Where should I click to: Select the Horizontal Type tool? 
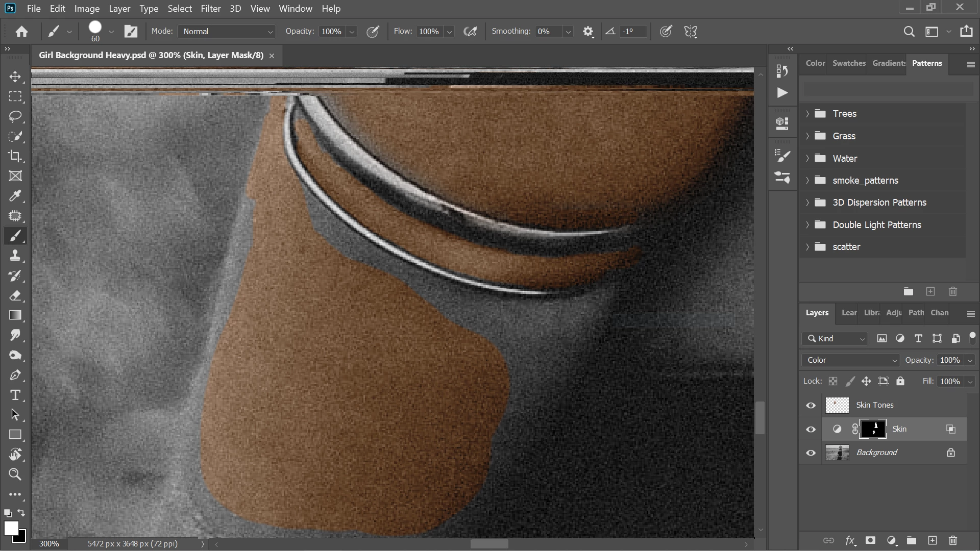15,395
